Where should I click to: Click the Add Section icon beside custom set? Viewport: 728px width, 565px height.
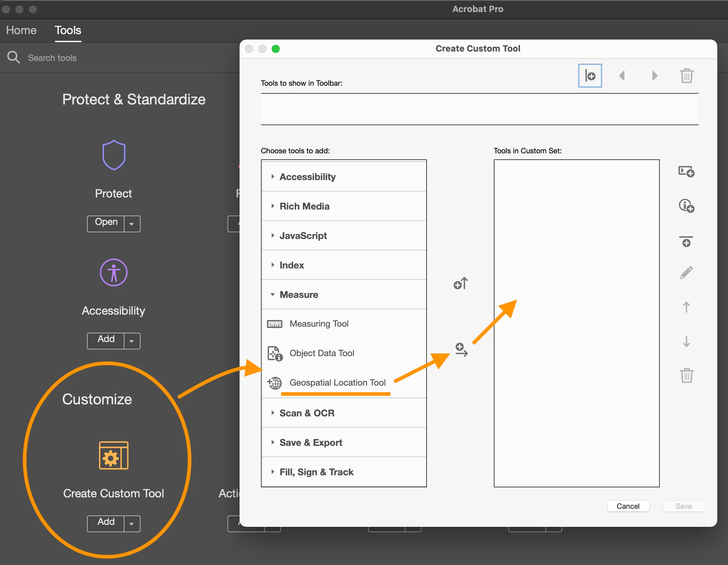[686, 172]
